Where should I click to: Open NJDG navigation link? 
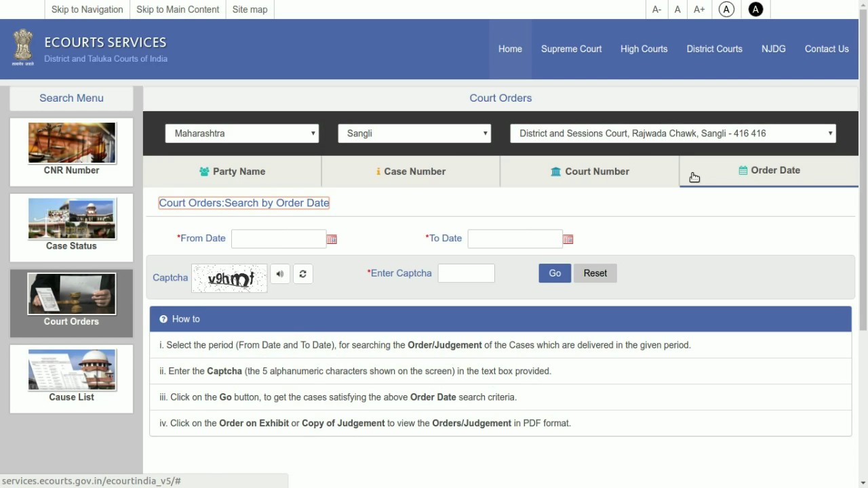tap(773, 49)
